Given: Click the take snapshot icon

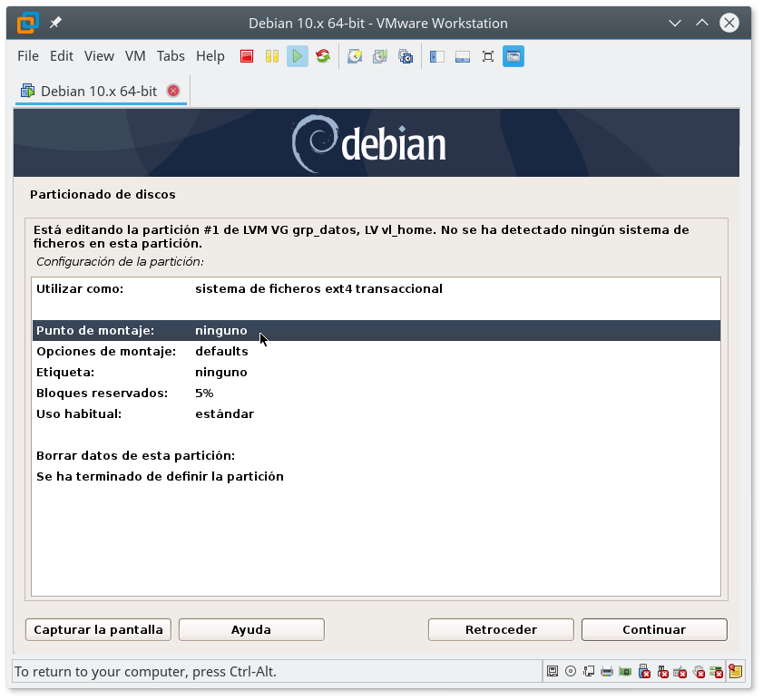Looking at the screenshot, I should 355,56.
